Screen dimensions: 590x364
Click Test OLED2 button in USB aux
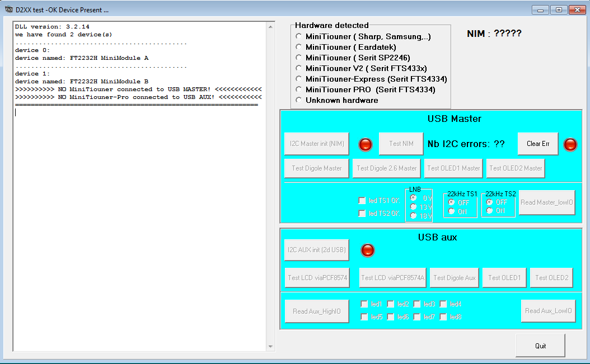(x=551, y=277)
